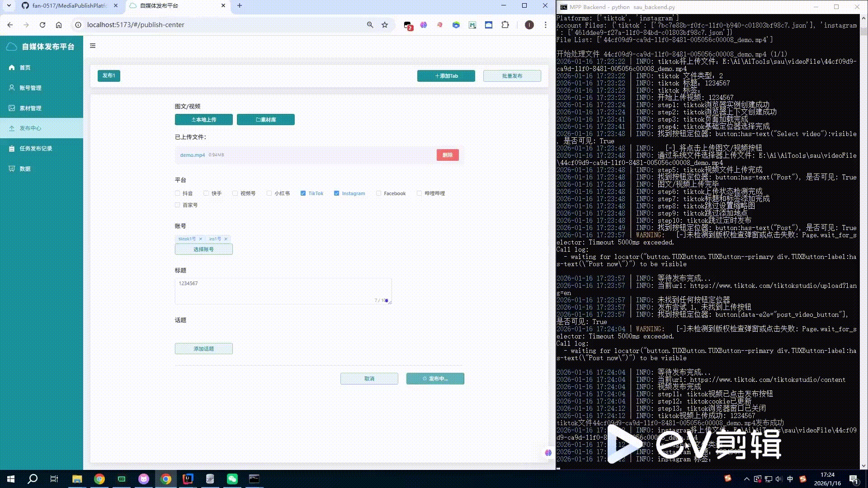Open 任务发布记录 in the sidebar
The width and height of the screenshot is (868, 488).
[x=35, y=148]
